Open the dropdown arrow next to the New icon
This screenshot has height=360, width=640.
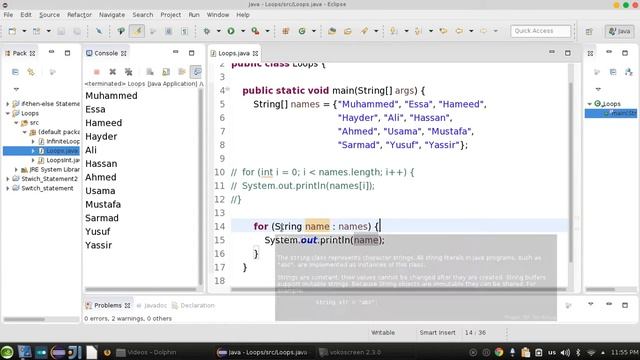tap(24, 31)
